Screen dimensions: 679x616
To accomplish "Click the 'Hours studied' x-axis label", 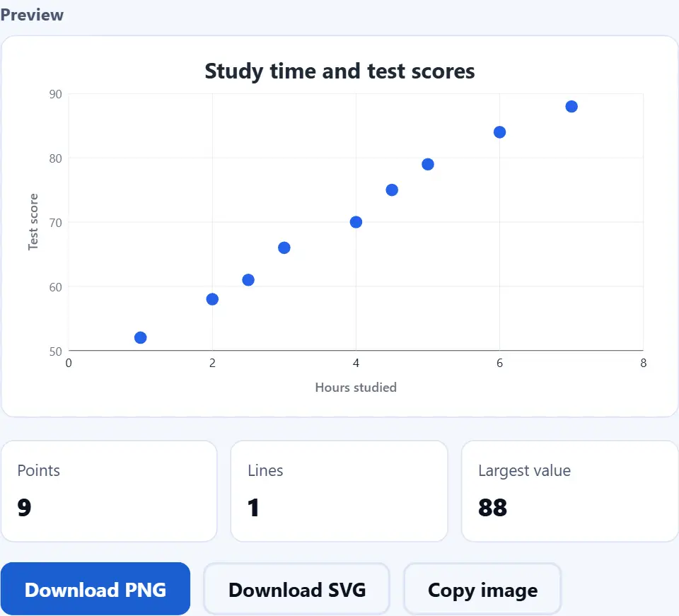I will pyautogui.click(x=356, y=387).
